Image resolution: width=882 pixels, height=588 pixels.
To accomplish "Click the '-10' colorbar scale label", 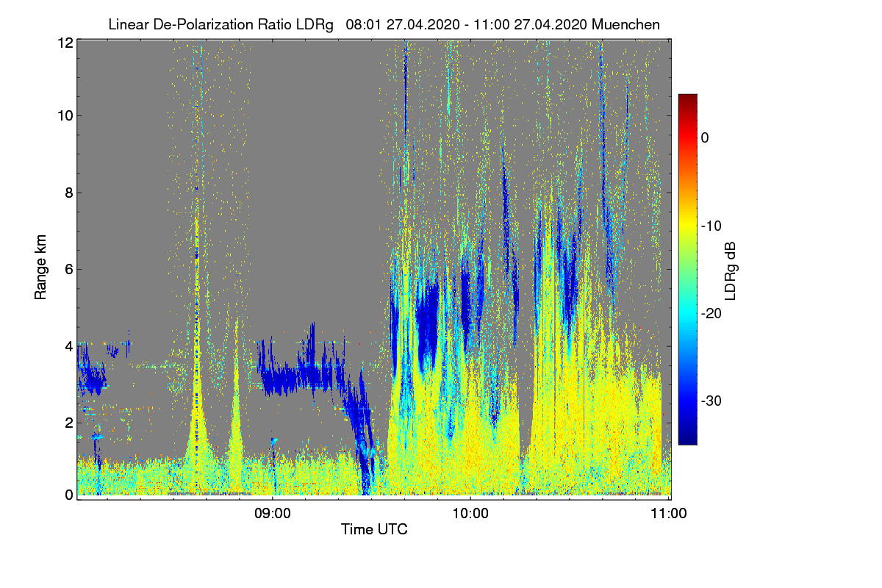I will [x=711, y=226].
